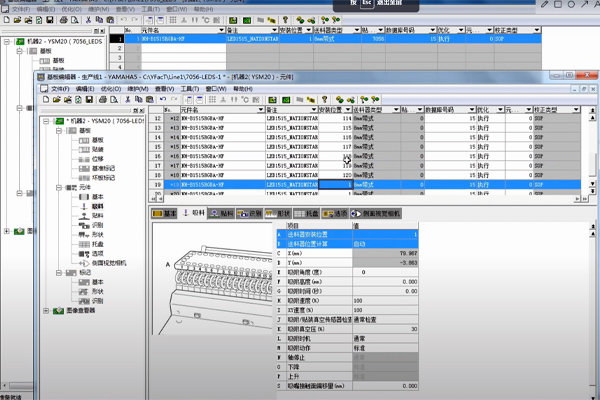Expand 图像查看器 node in front tree
600x400 pixels.
46,310
